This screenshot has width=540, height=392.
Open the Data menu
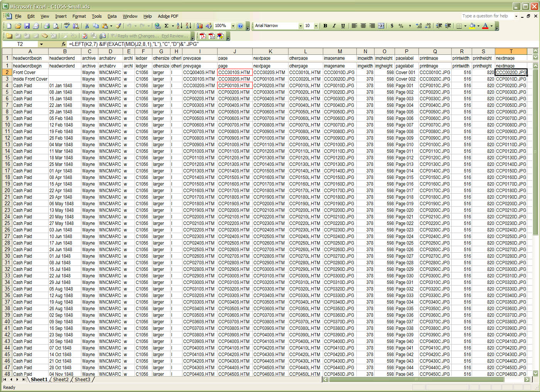pyautogui.click(x=112, y=16)
